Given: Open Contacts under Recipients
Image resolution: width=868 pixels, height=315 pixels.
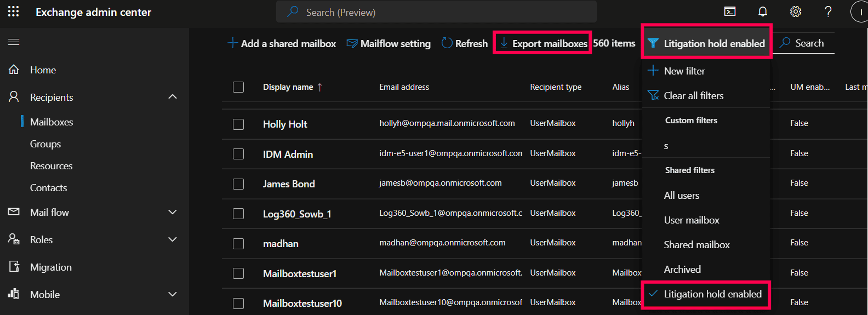Looking at the screenshot, I should click(x=49, y=187).
